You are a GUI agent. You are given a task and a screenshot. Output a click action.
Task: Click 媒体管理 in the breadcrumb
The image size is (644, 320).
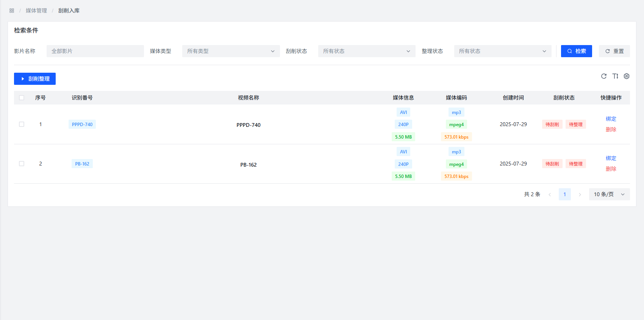(36, 11)
